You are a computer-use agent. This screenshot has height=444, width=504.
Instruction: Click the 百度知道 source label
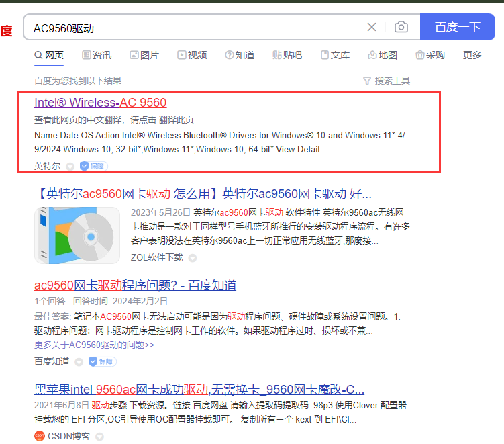pos(52,361)
